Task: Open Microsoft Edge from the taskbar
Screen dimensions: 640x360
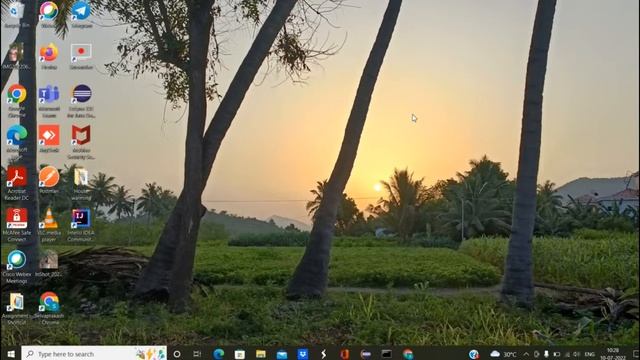Action: 218,354
